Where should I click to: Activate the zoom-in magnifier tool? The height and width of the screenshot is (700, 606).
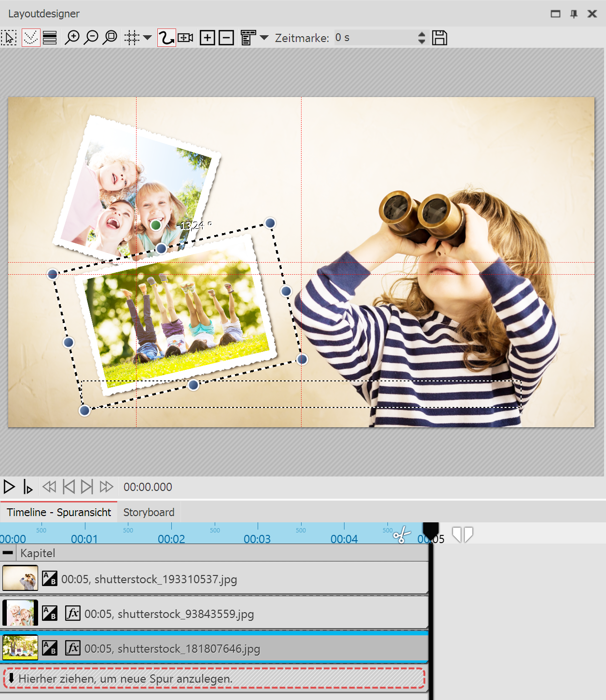(x=73, y=37)
